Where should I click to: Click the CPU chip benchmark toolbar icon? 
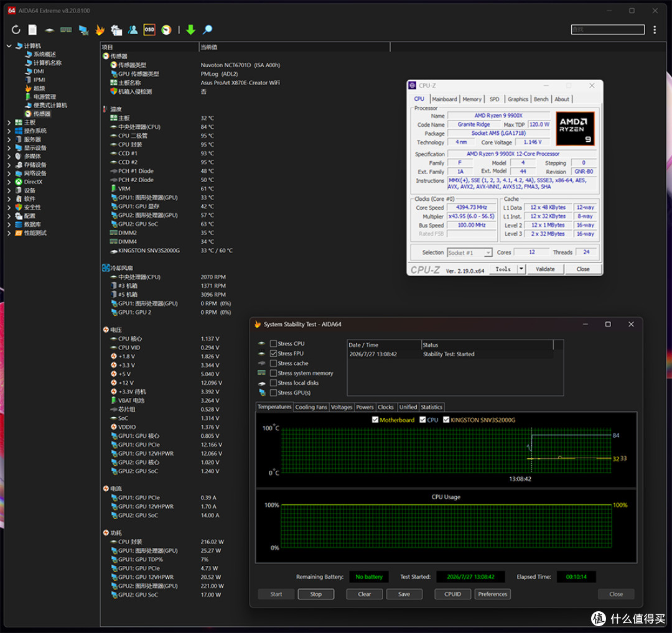click(49, 30)
